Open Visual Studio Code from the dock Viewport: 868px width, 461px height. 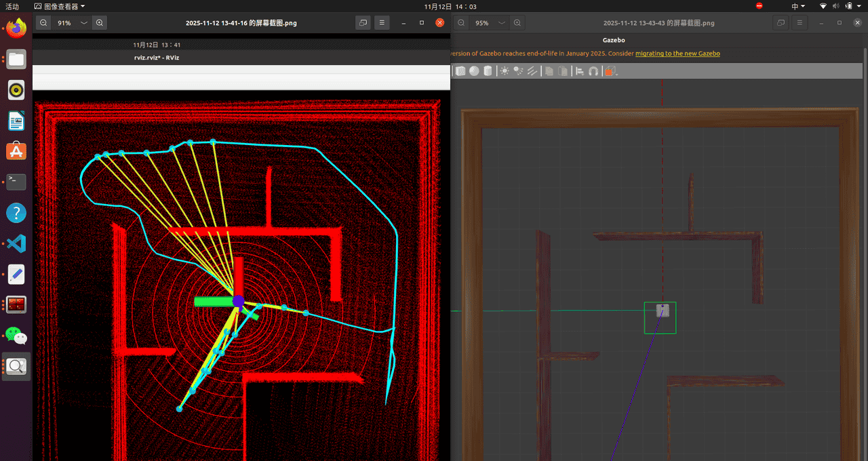(16, 243)
